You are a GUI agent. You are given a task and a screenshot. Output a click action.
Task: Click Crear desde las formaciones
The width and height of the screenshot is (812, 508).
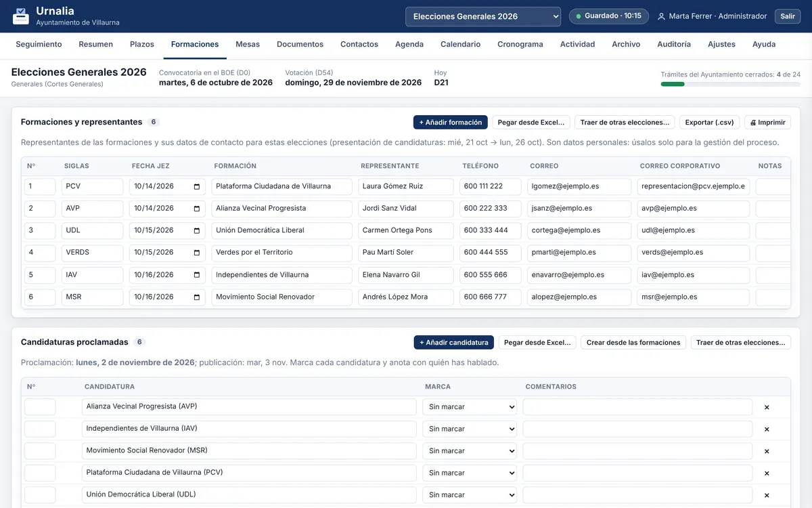[633, 343]
